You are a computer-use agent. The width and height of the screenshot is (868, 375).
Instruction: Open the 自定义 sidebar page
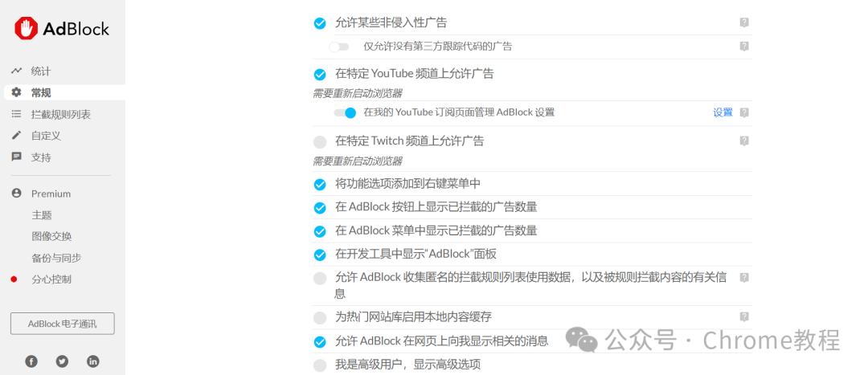click(45, 136)
